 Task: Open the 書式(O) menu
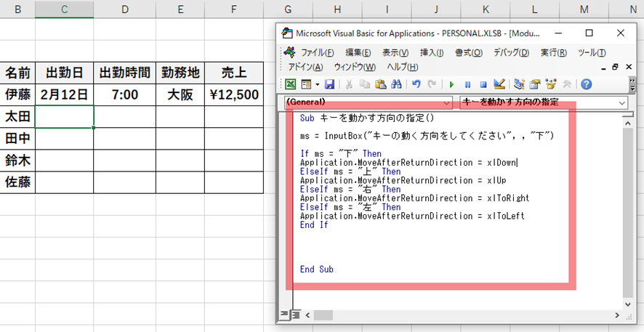(x=469, y=53)
